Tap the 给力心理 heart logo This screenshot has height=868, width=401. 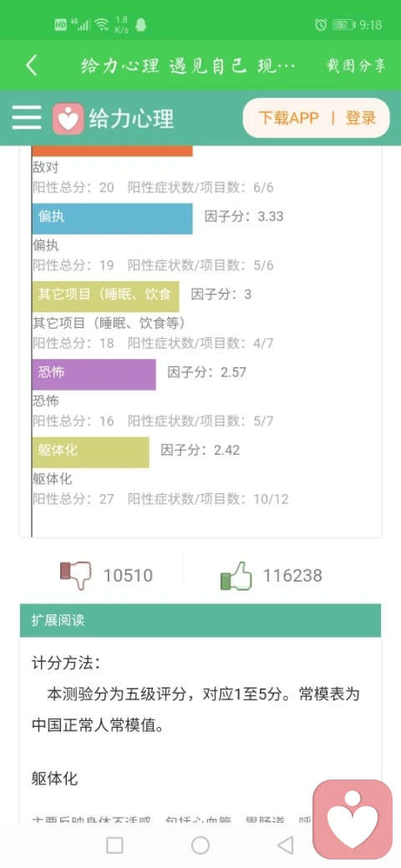[69, 118]
